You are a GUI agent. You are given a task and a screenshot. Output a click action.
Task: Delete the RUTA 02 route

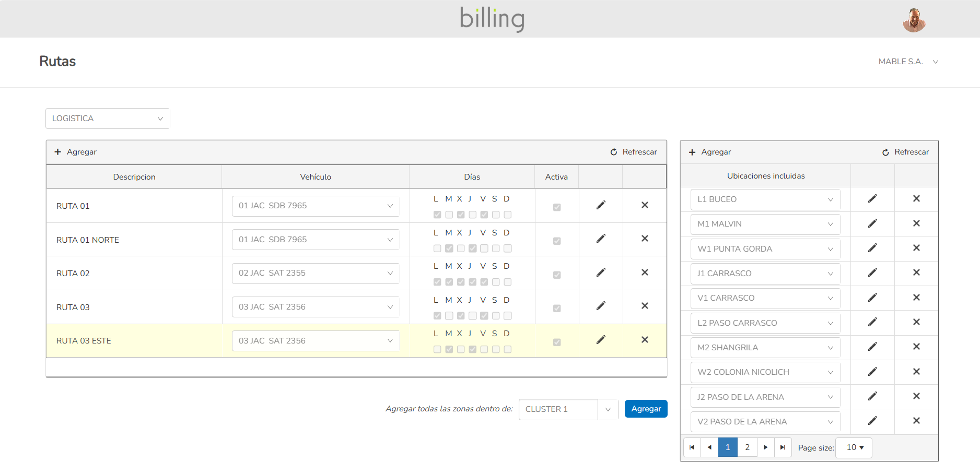(645, 273)
